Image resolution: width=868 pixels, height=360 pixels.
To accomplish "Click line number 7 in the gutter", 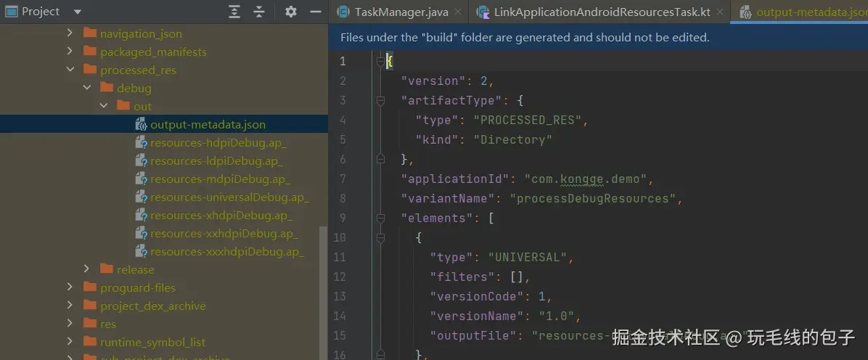I will click(x=343, y=179).
